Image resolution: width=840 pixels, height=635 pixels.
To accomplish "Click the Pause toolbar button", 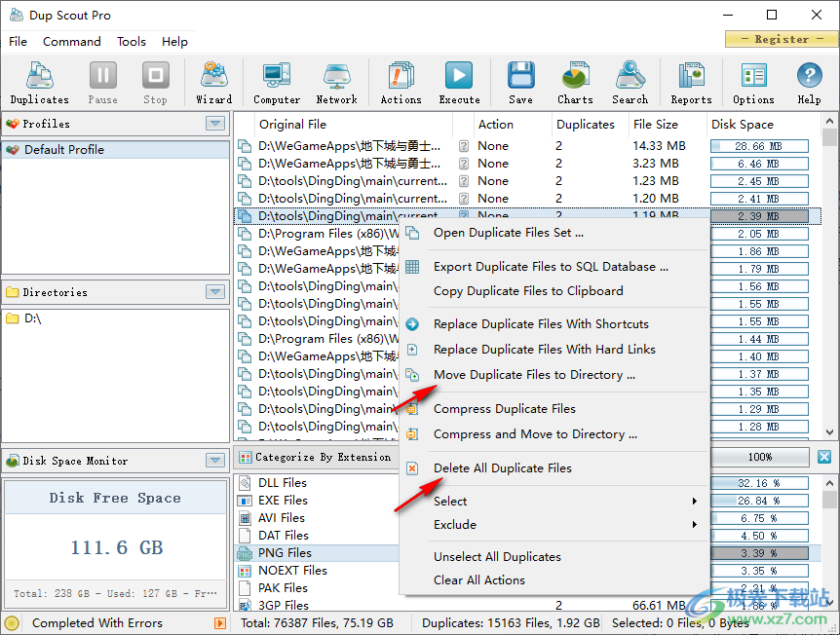I will [x=103, y=83].
